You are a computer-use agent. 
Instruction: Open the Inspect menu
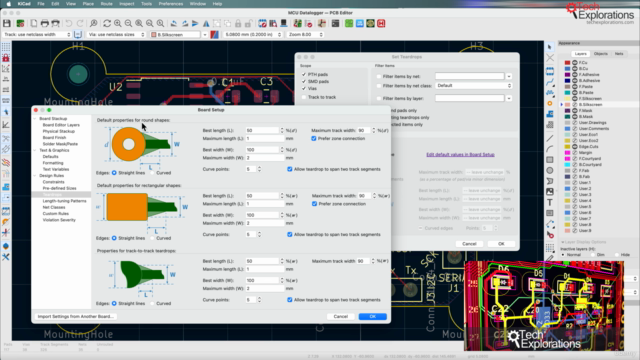(x=127, y=4)
